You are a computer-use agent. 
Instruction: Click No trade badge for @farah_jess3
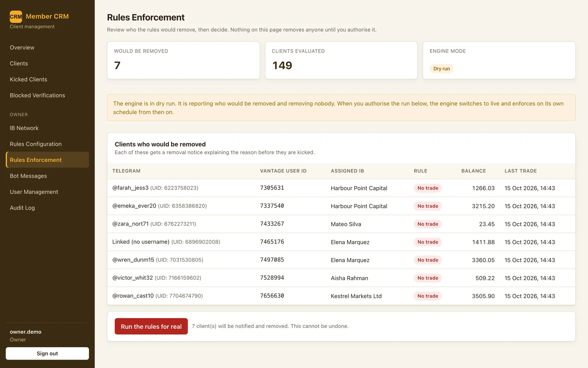point(428,188)
